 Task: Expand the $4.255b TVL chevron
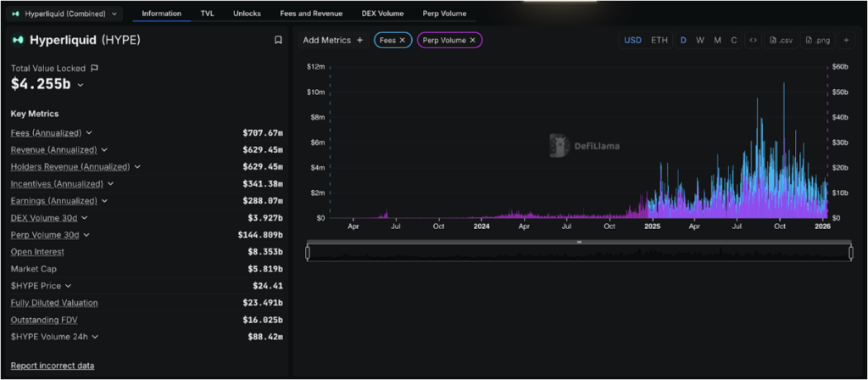(x=81, y=85)
